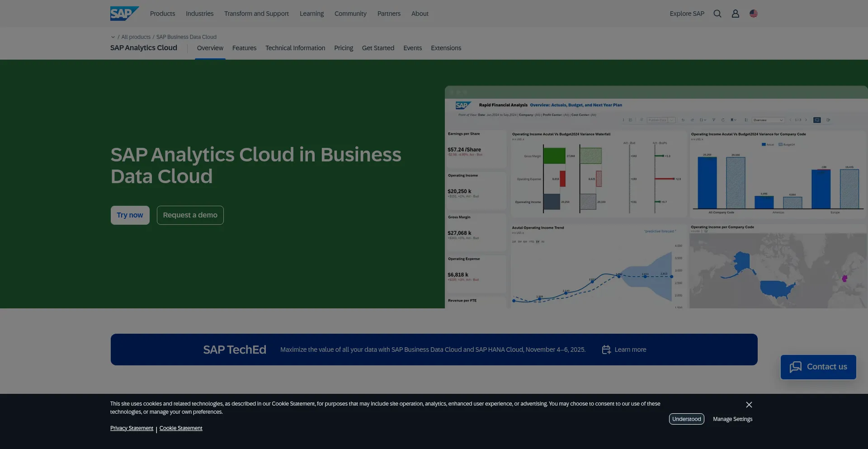The height and width of the screenshot is (449, 868).
Task: Switch to the Get Started tab
Action: pos(378,48)
